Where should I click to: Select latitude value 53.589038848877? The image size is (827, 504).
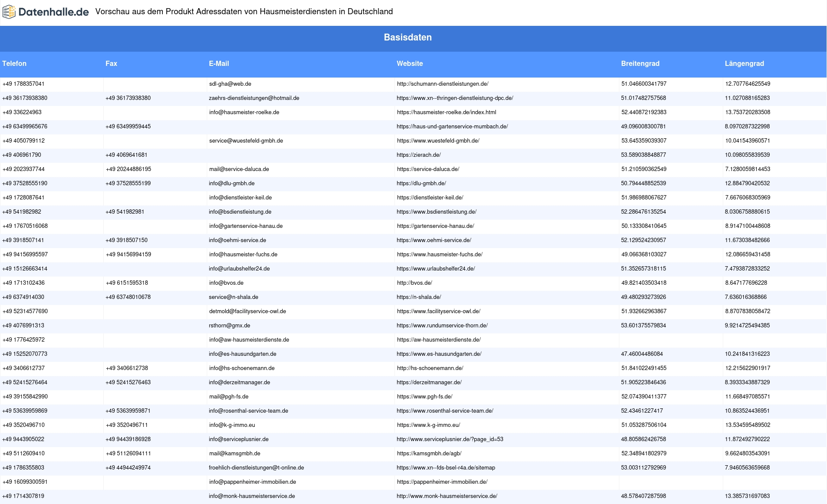(644, 155)
